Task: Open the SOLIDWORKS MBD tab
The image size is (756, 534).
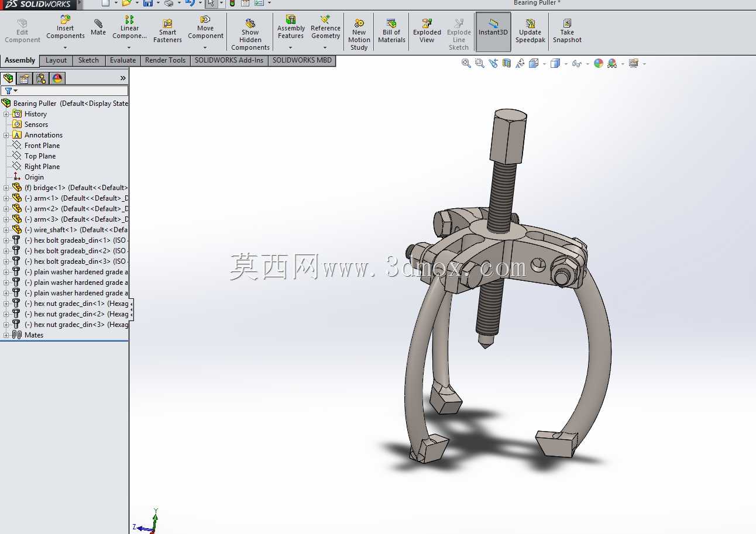Action: coord(302,60)
